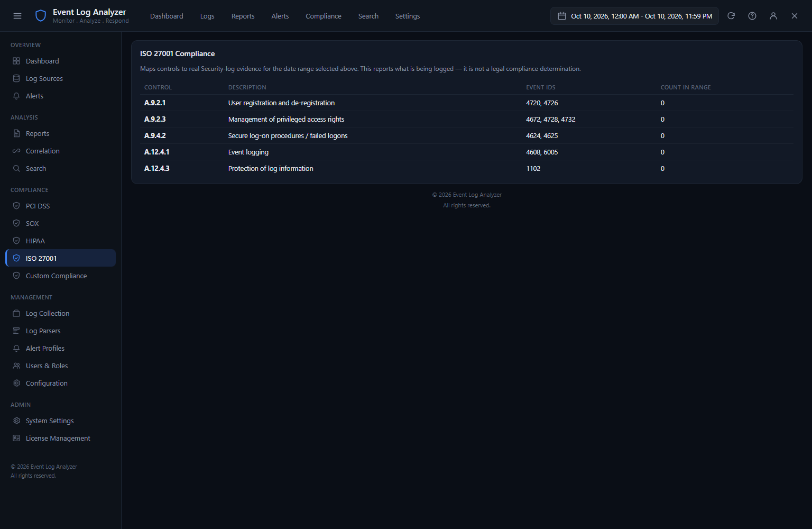Open the Compliance top menu
This screenshot has width=812, height=529.
tap(324, 16)
